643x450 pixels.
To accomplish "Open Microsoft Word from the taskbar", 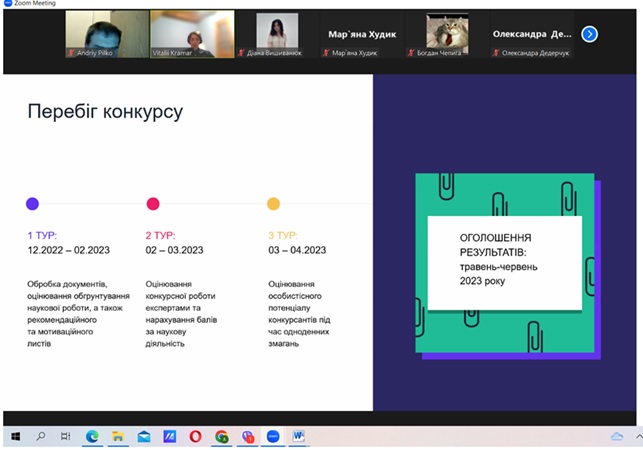I will click(x=299, y=436).
